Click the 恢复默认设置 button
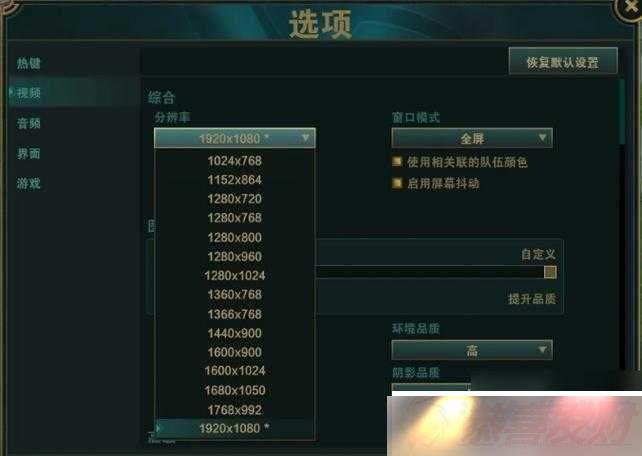 tap(563, 61)
